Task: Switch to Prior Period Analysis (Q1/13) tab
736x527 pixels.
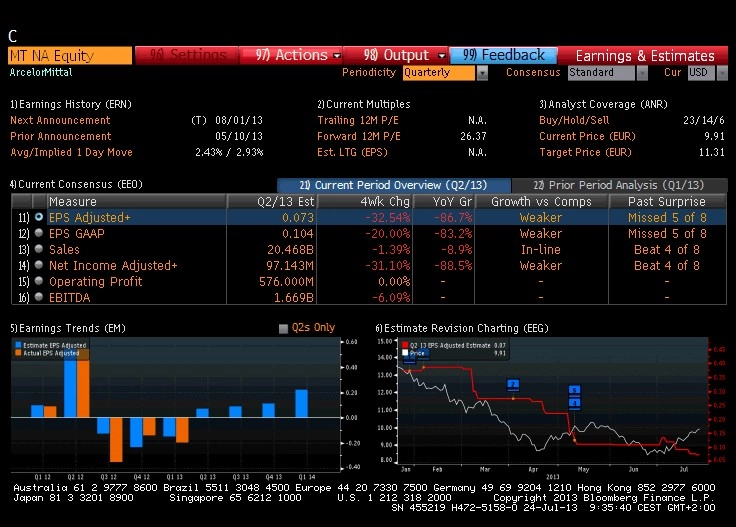Action: [x=619, y=185]
